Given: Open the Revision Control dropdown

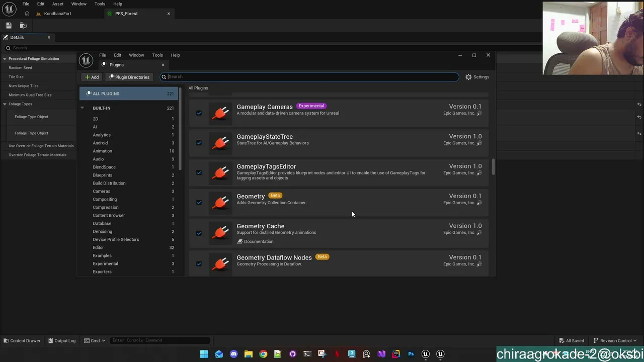Looking at the screenshot, I should [x=615, y=340].
